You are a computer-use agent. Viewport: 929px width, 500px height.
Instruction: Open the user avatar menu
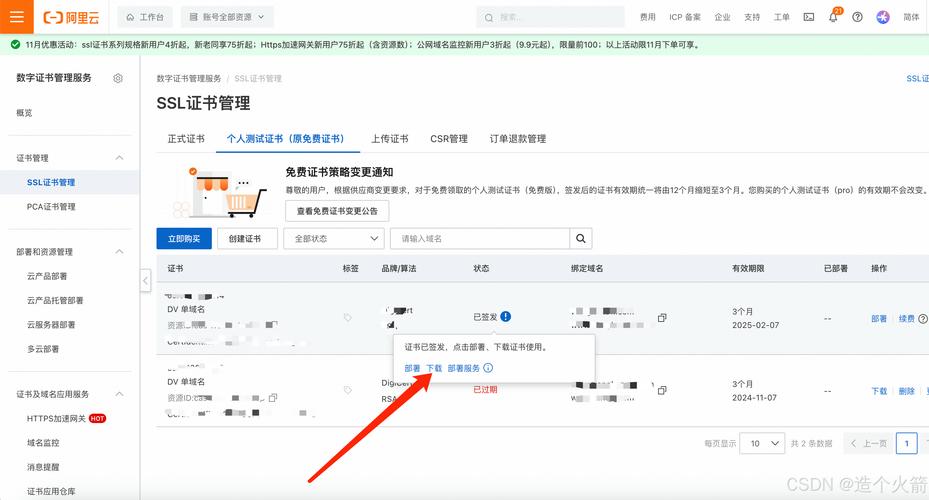[883, 17]
